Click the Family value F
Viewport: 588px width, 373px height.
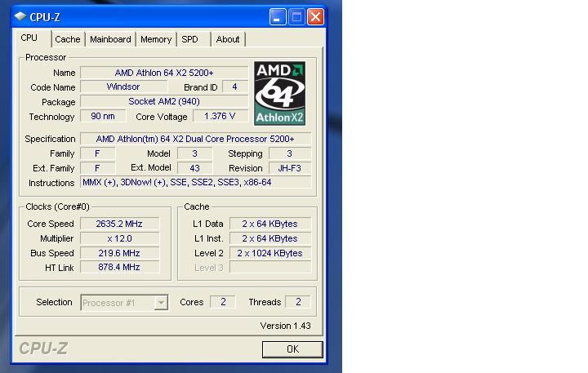click(97, 153)
